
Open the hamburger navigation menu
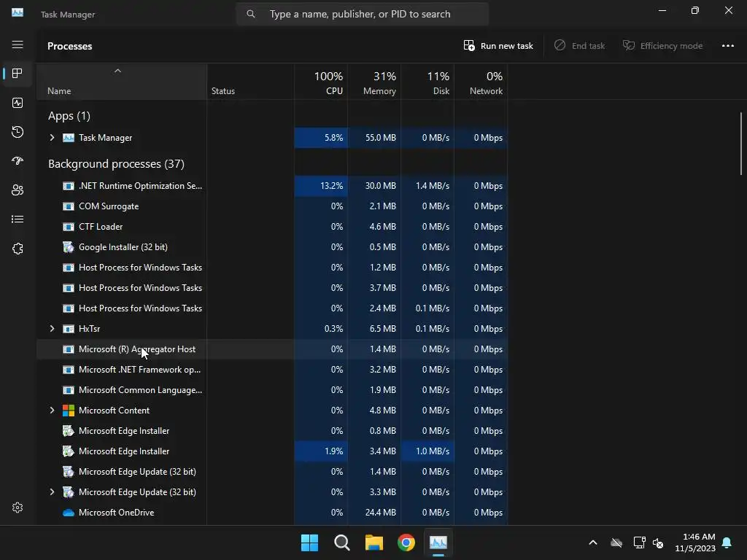click(18, 44)
